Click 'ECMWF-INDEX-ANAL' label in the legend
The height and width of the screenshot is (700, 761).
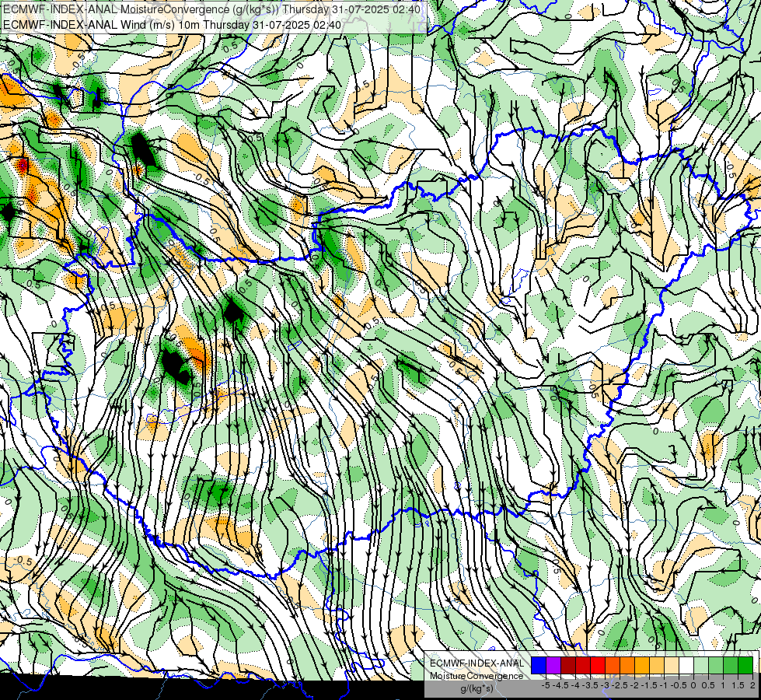coord(477,663)
